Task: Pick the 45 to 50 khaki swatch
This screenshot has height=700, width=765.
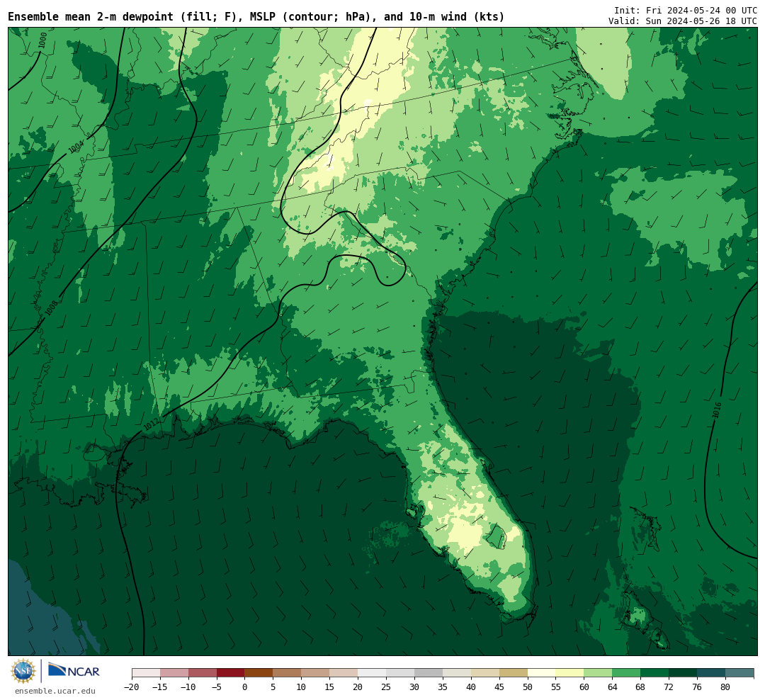Action: 514,673
